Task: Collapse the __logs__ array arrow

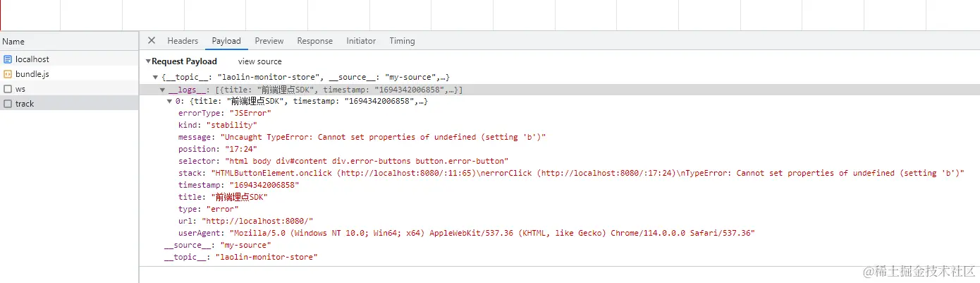Action: click(162, 90)
